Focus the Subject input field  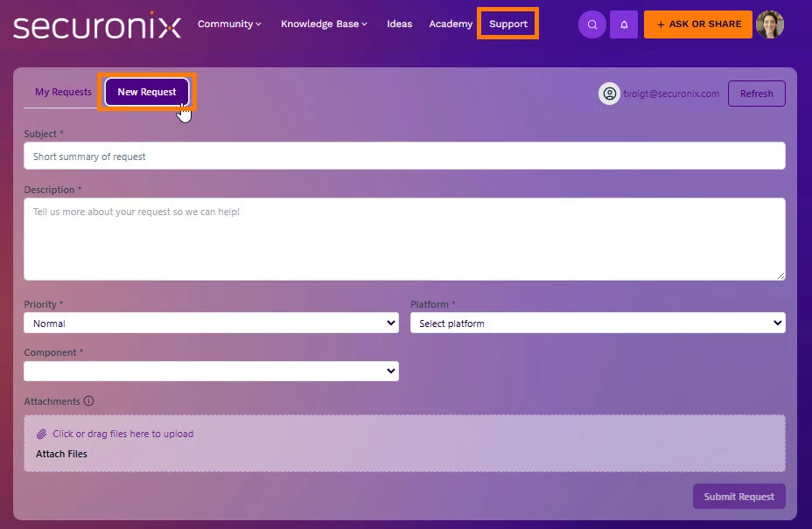[404, 156]
